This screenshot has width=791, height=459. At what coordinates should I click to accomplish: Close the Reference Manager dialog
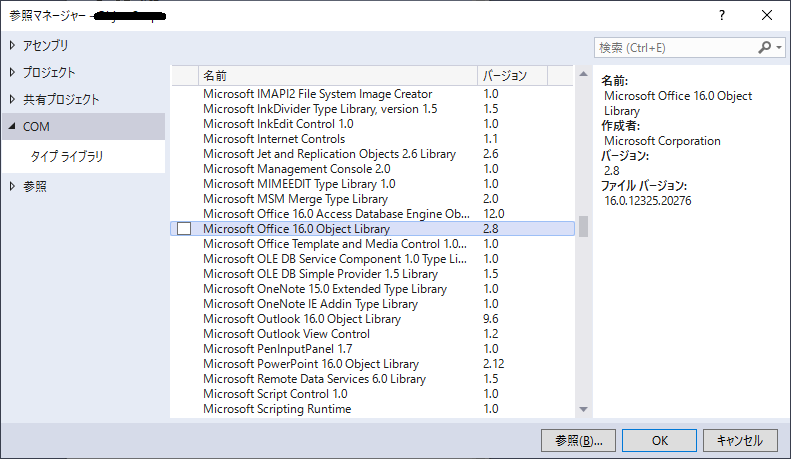coord(767,16)
